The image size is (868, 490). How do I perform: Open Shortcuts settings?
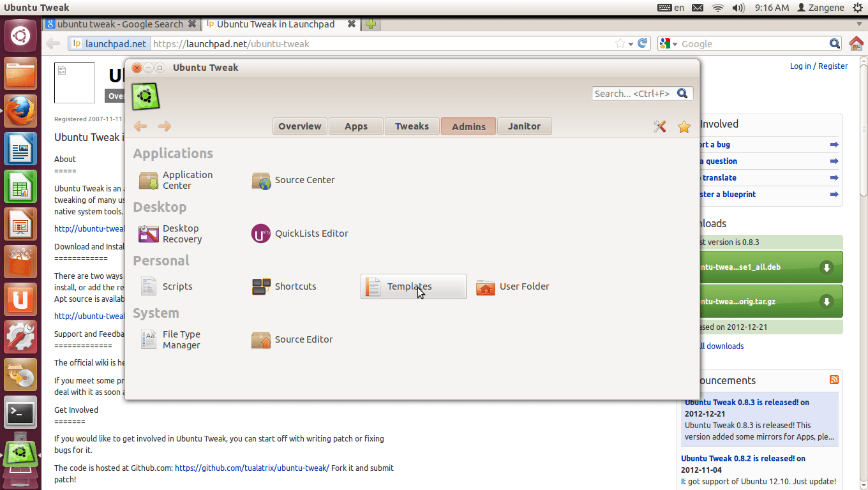point(284,286)
